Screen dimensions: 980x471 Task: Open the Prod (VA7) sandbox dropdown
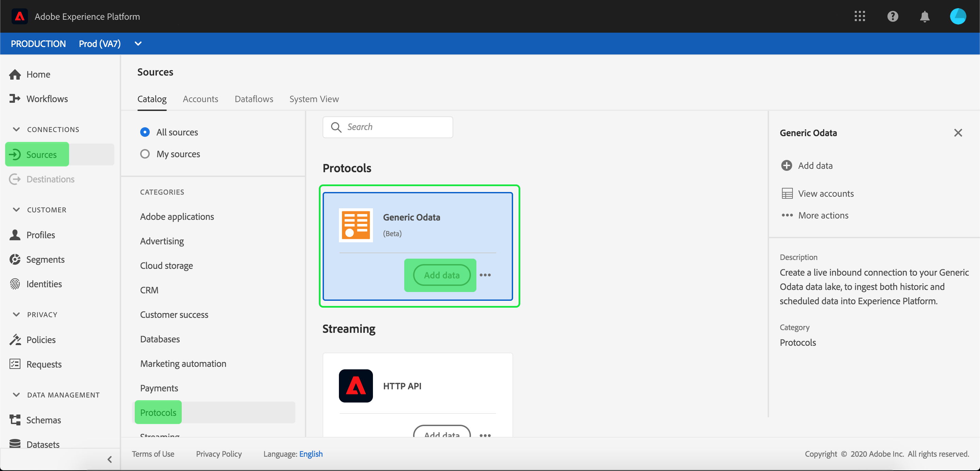pos(138,44)
